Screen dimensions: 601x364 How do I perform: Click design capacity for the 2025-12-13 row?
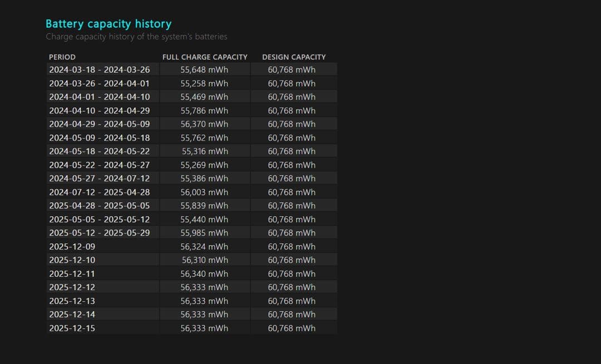pyautogui.click(x=292, y=301)
